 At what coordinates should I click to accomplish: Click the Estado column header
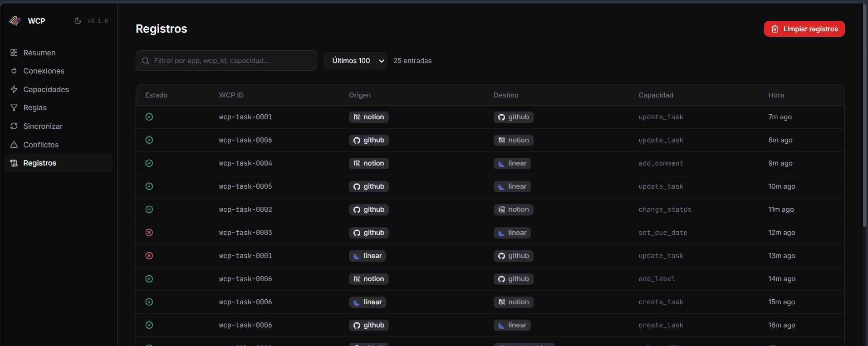(x=156, y=95)
